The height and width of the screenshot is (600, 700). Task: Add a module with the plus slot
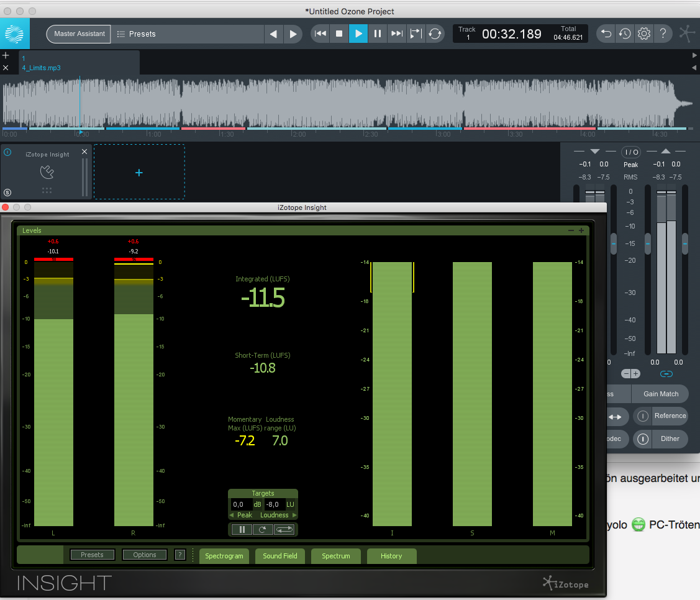click(x=139, y=173)
